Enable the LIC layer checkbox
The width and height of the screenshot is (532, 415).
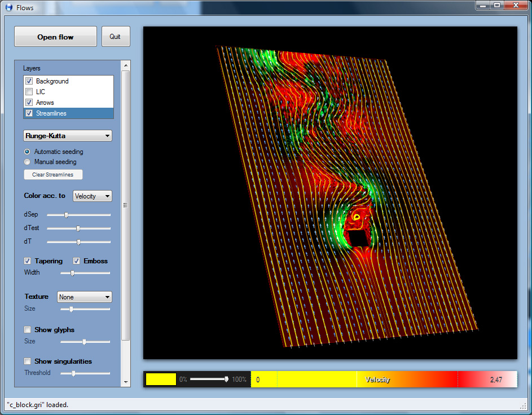(29, 92)
